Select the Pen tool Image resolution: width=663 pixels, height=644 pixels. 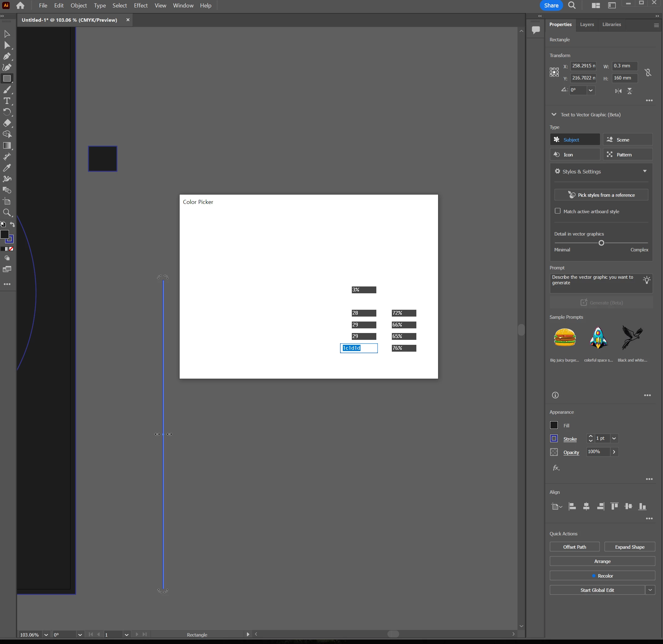tap(7, 56)
